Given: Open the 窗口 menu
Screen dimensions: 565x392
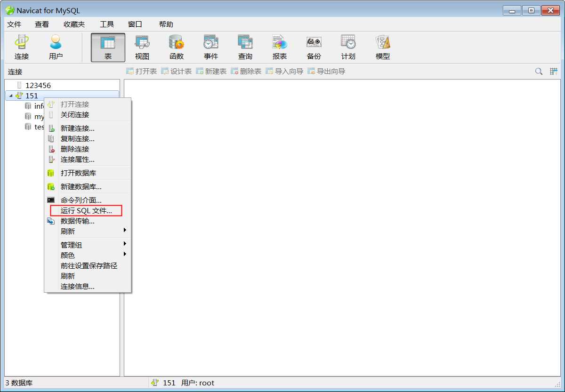Looking at the screenshot, I should coord(135,24).
